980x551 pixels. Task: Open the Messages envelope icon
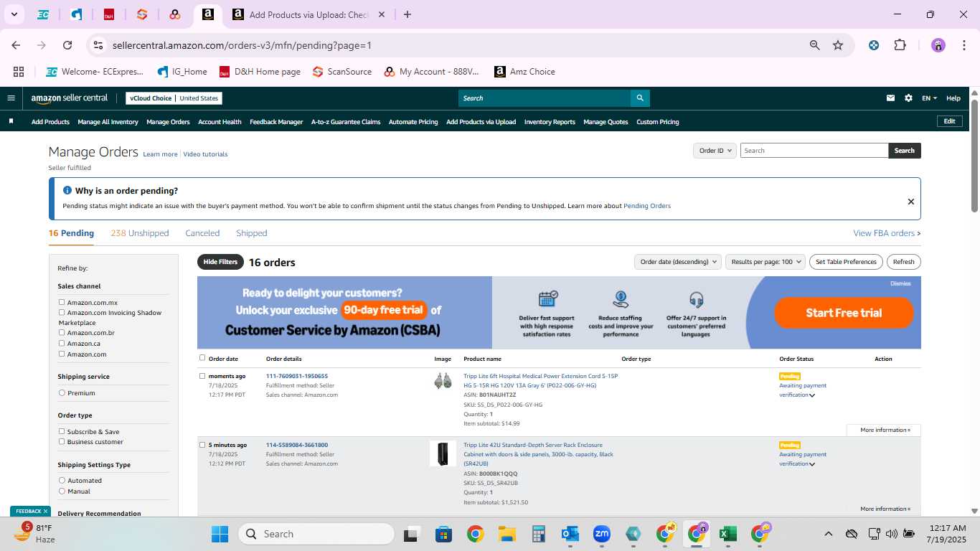(x=890, y=98)
